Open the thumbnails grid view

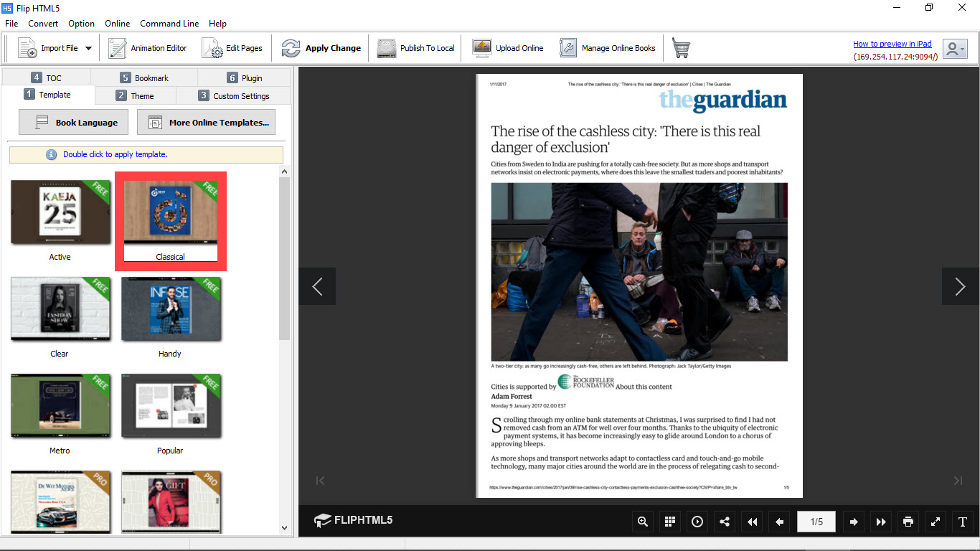point(670,522)
